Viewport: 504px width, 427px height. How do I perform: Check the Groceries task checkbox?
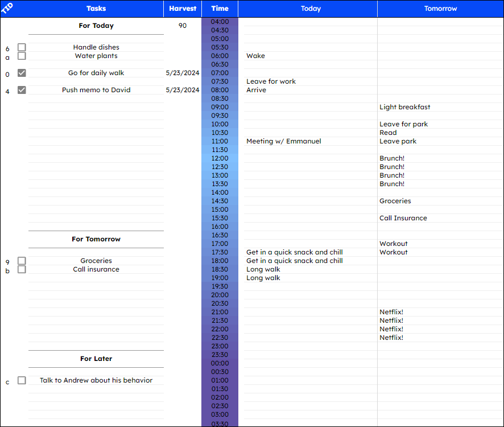21,260
